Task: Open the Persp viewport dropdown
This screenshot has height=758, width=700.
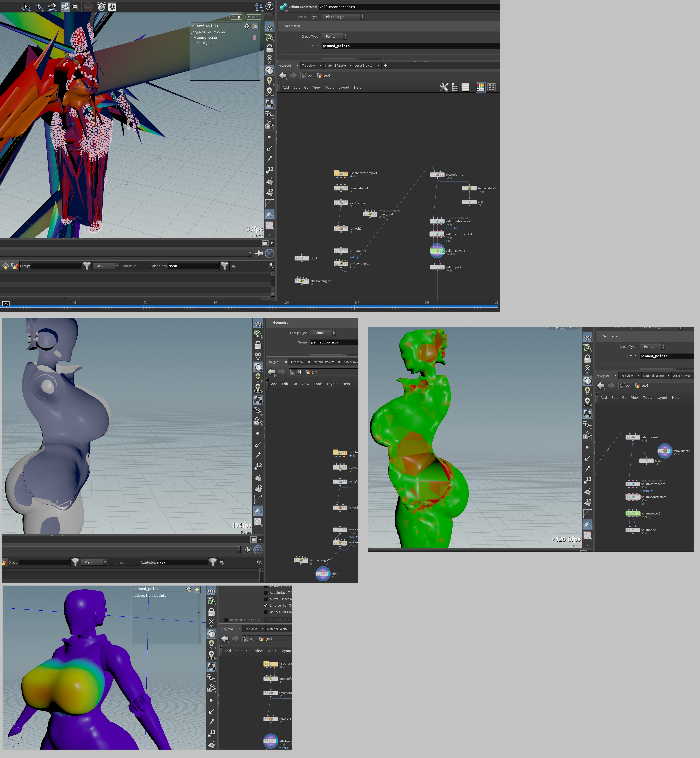Action: 237,17
